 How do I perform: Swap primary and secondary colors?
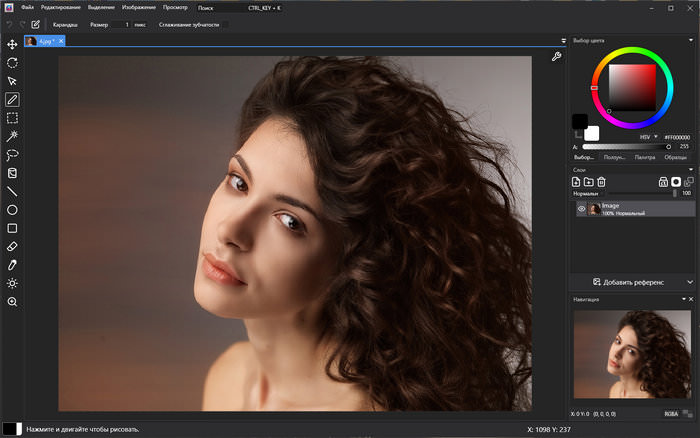coord(578,134)
